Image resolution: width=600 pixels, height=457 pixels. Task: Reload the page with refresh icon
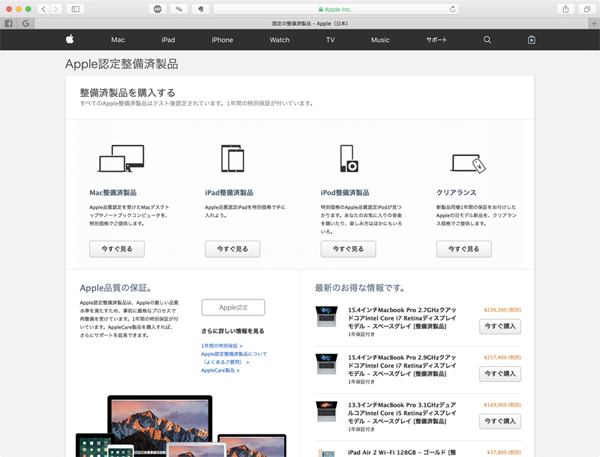tap(452, 9)
